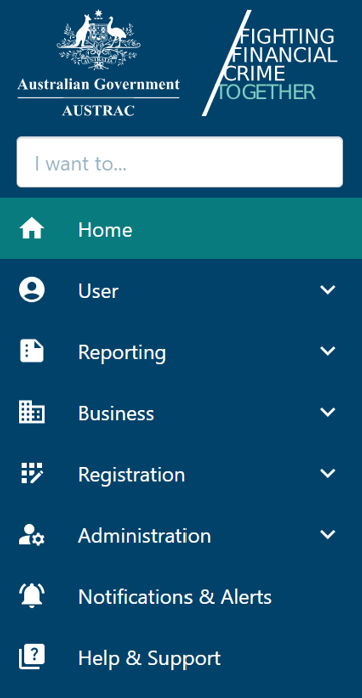
Task: Open the Business menu label
Action: coord(116,414)
